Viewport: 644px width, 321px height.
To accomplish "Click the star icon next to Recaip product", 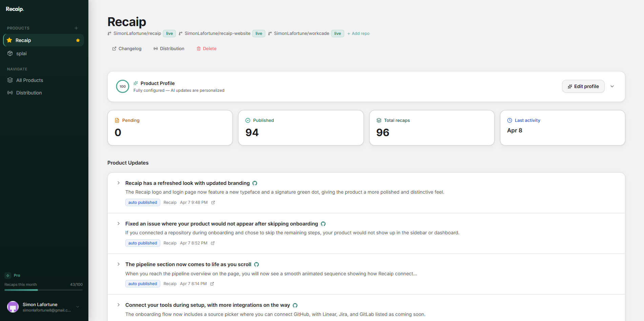I will [78, 40].
